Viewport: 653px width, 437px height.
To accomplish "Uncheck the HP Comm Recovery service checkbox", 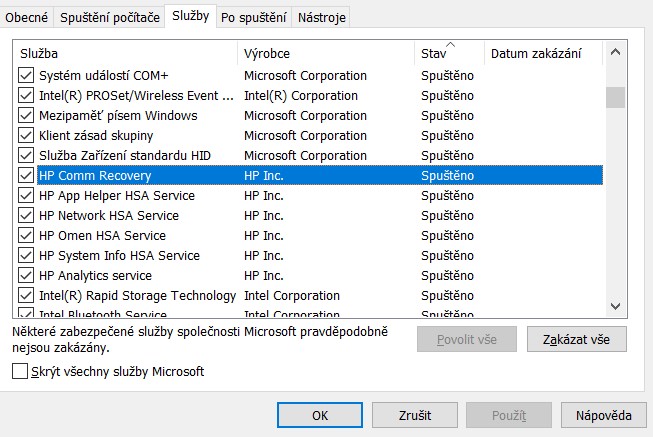I will point(26,176).
